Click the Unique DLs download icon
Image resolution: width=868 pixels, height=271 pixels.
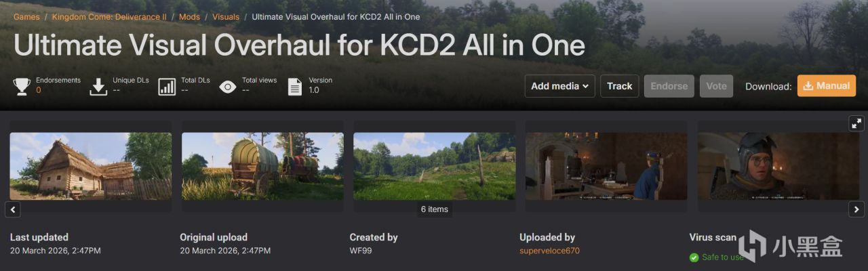(x=99, y=86)
